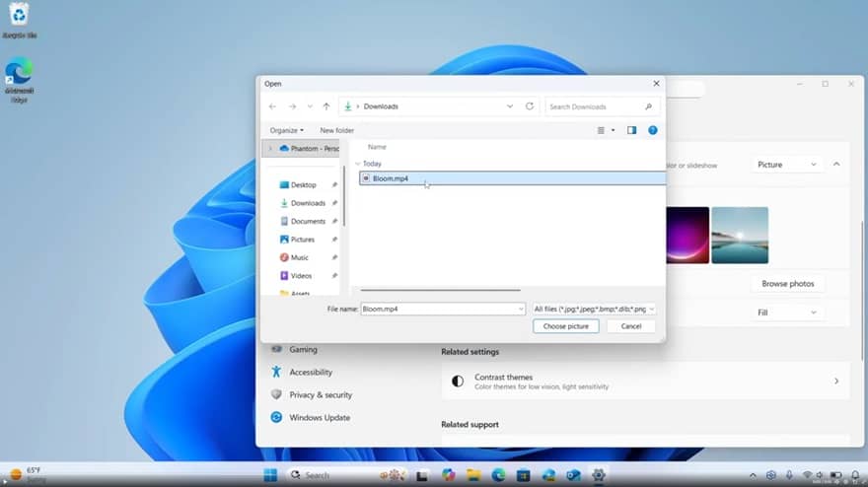Click the search magnifier icon in dialog
Image resolution: width=868 pixels, height=487 pixels.
coord(649,106)
